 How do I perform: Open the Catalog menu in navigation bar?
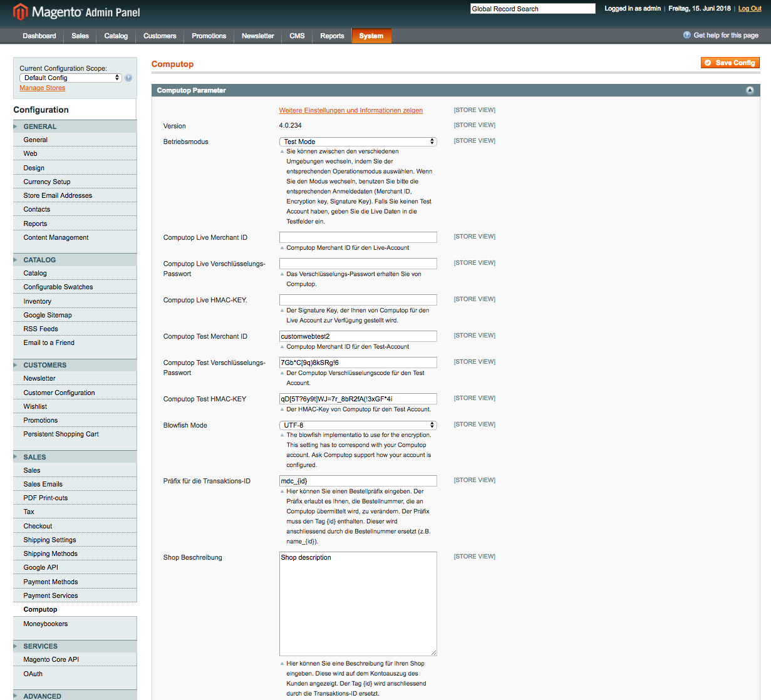tap(116, 36)
